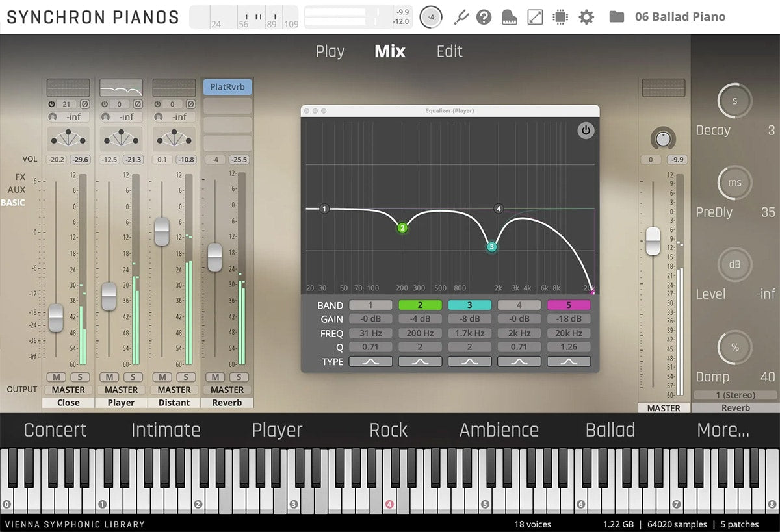Mute the Close channel
The image size is (780, 532).
tap(56, 377)
